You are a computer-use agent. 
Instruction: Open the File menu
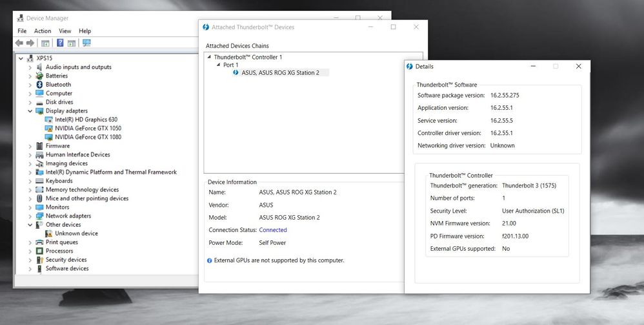22,31
